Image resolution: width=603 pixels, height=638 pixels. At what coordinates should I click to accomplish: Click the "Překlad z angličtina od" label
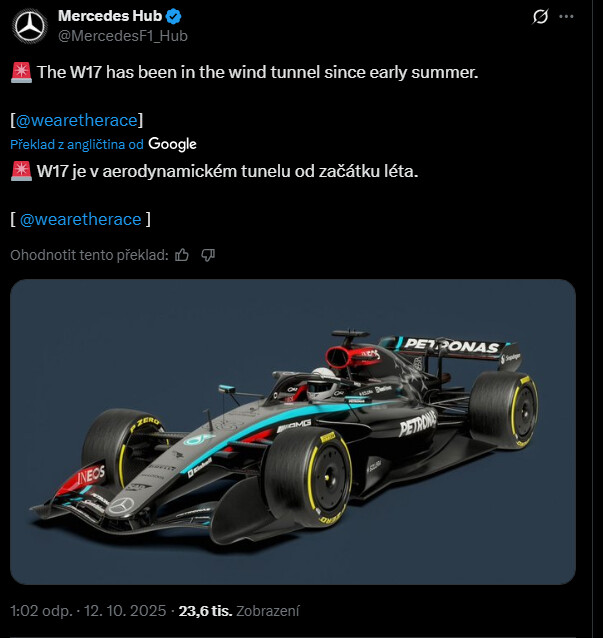[x=77, y=145]
